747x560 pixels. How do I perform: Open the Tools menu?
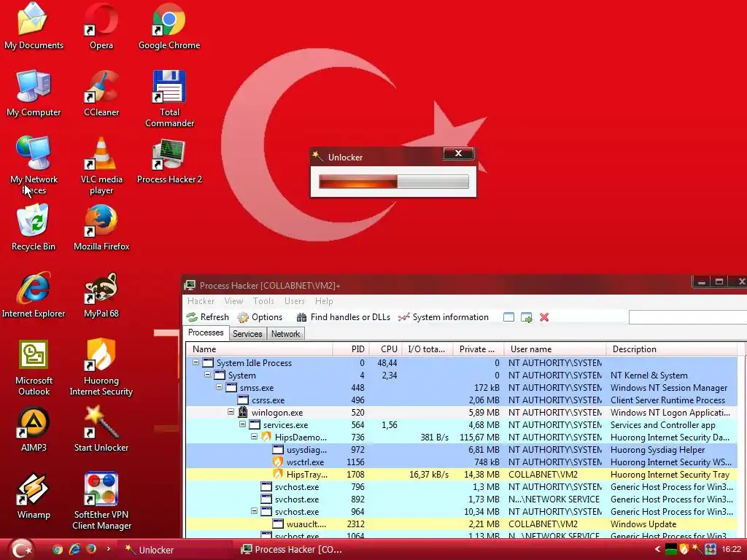pos(263,301)
